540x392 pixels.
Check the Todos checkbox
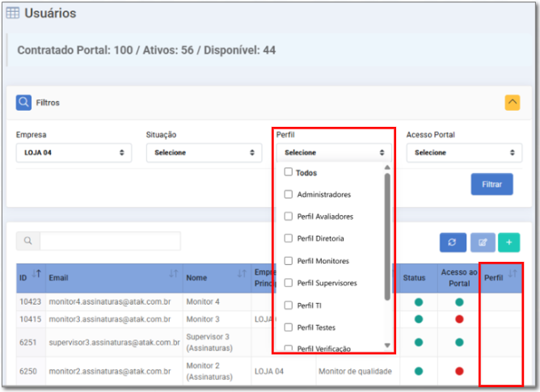coord(289,172)
